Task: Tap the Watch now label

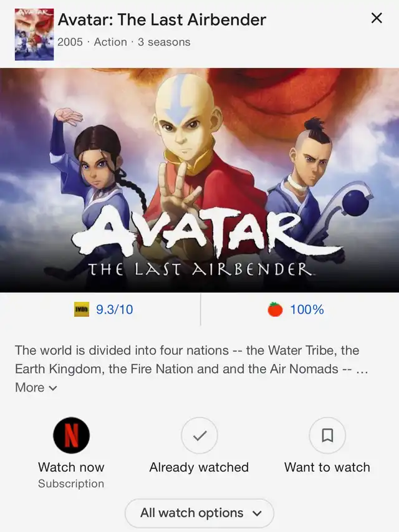Action: click(71, 467)
